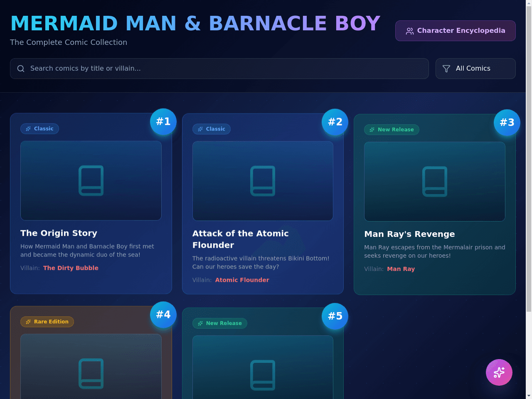Click the #4 issue badge
532x399 pixels.
click(163, 315)
